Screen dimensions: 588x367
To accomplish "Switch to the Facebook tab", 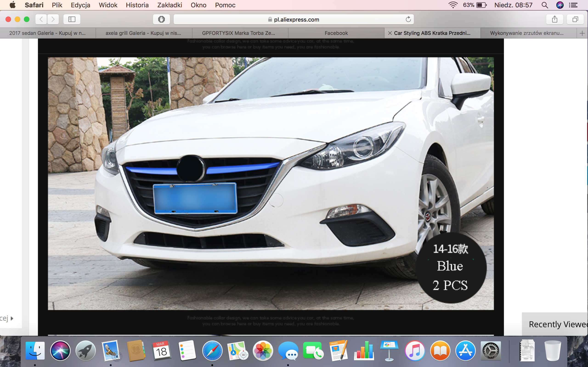I will (336, 33).
